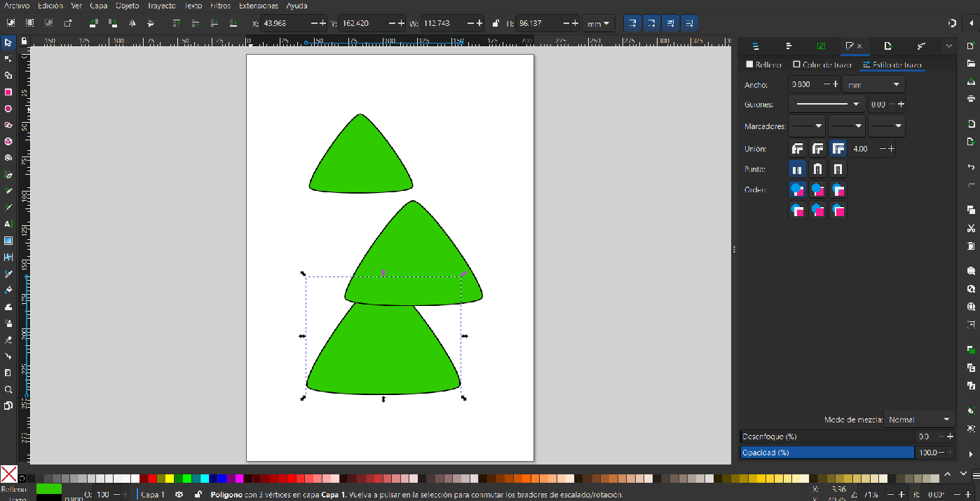Switch to the Relleno tab
Viewport: 980px width, 501px height.
pyautogui.click(x=763, y=65)
